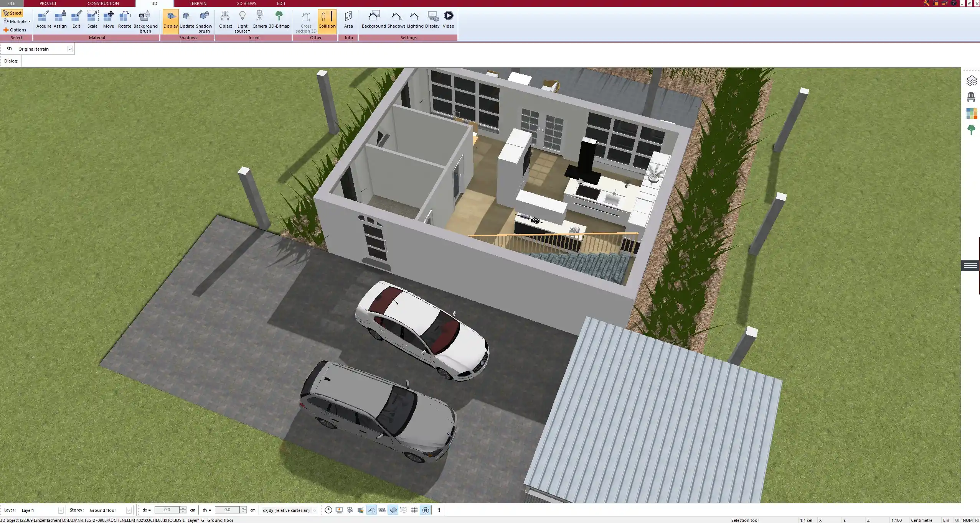The width and height of the screenshot is (980, 523).
Task: Open Background settings
Action: 374,20
